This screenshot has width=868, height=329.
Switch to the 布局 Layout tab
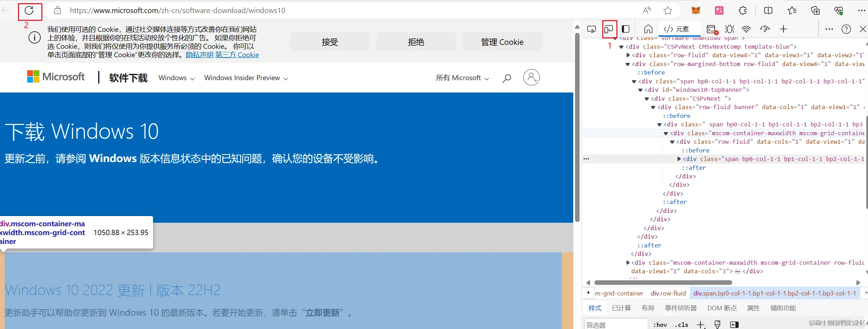coord(648,308)
